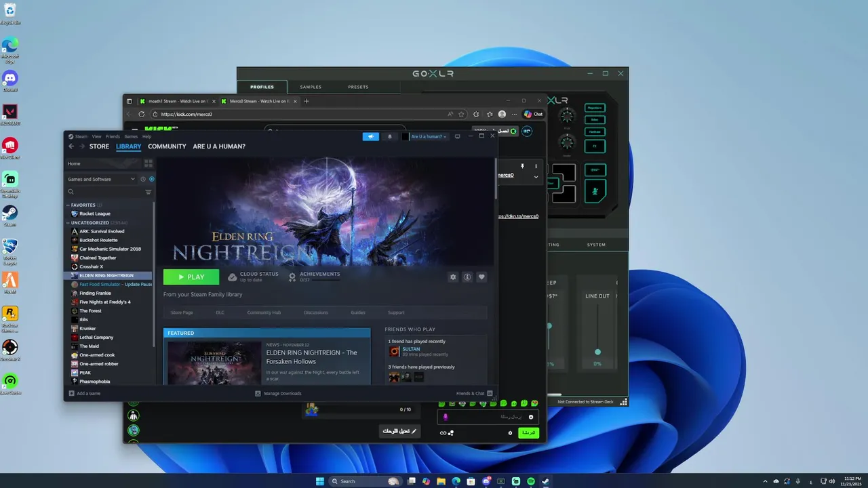Add Kick page to favorites star in Edge
This screenshot has width=868, height=488.
461,114
